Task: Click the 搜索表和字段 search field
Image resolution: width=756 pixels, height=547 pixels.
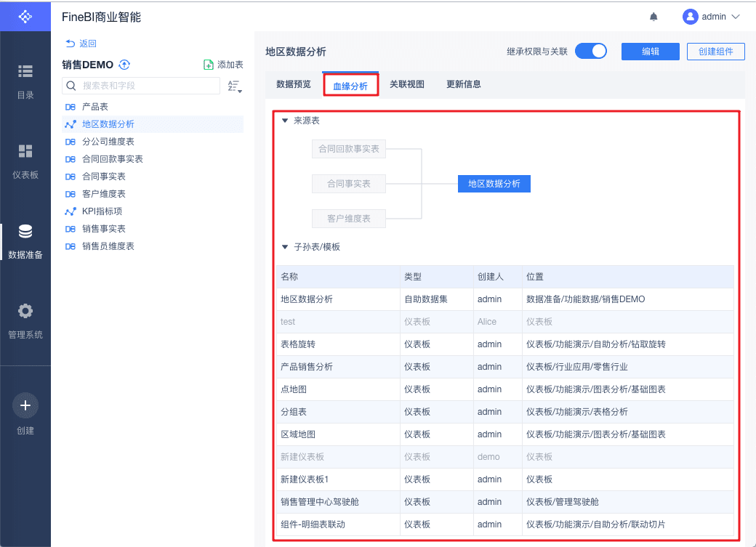Action: [142, 86]
